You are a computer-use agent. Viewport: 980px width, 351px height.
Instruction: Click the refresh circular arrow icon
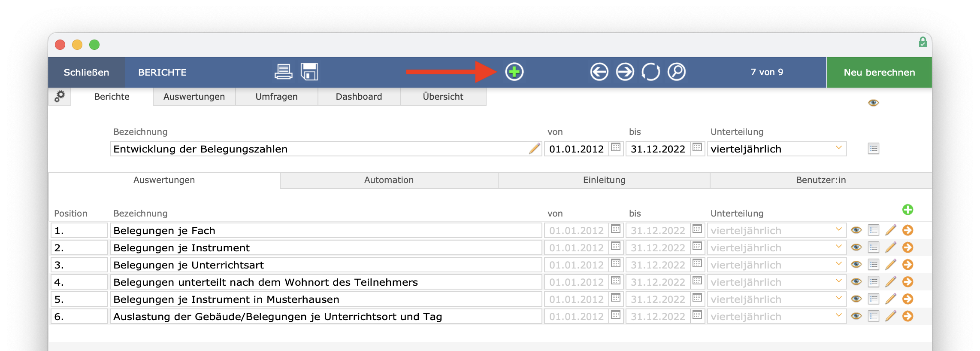(650, 72)
